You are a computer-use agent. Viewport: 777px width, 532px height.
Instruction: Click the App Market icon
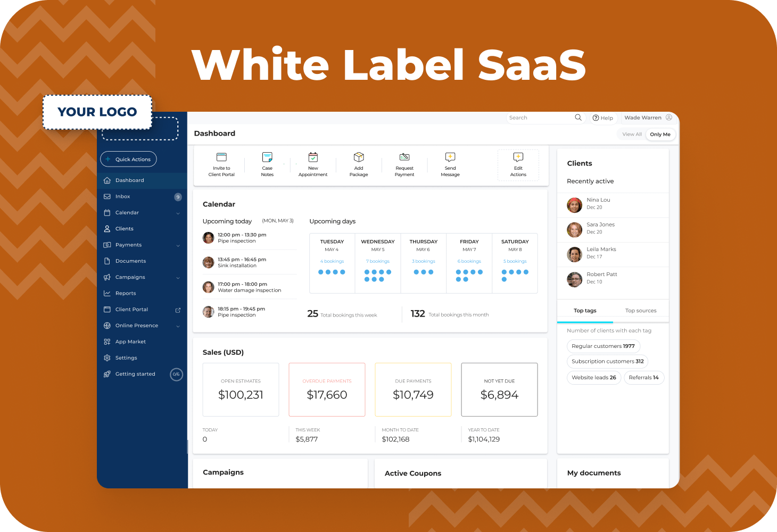tap(107, 342)
